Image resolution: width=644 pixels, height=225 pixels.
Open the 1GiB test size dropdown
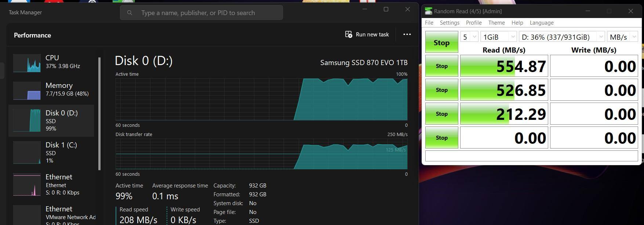pos(498,37)
